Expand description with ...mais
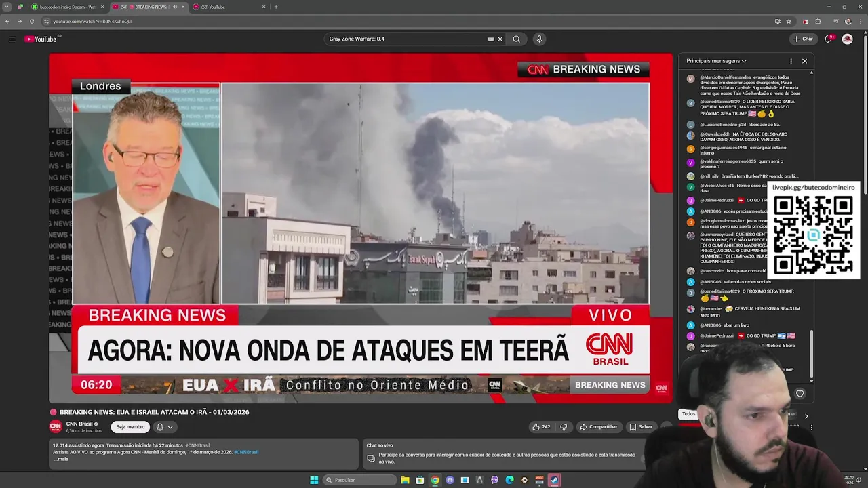The height and width of the screenshot is (488, 868). (61, 459)
